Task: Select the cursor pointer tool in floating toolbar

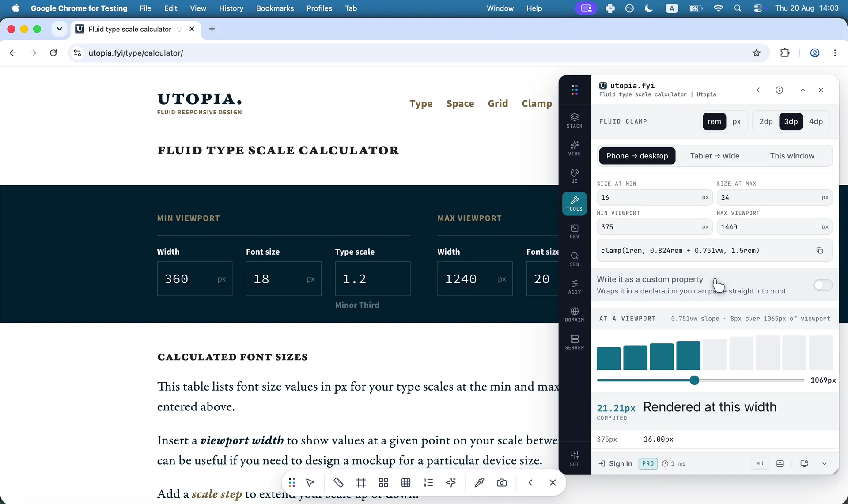Action: 310,483
